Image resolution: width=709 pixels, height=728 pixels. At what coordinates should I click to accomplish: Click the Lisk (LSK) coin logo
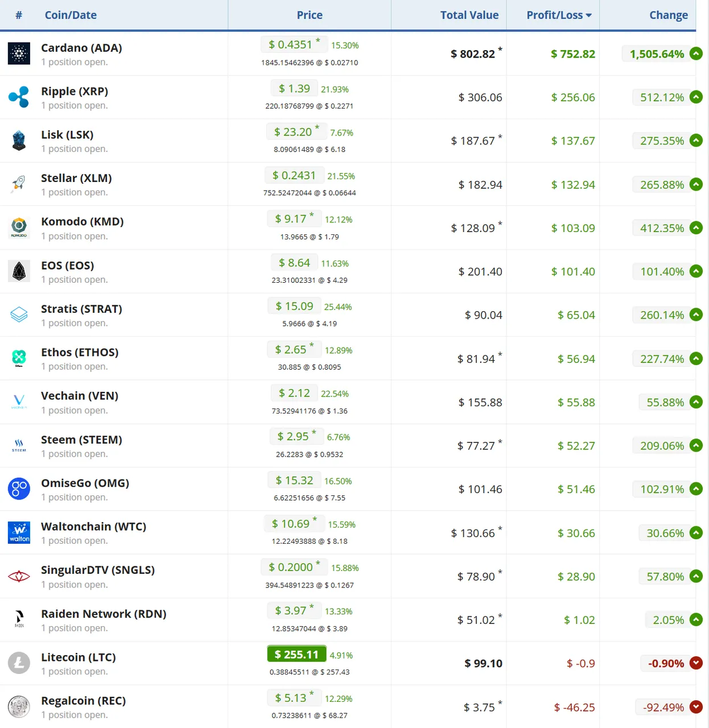tap(19, 140)
